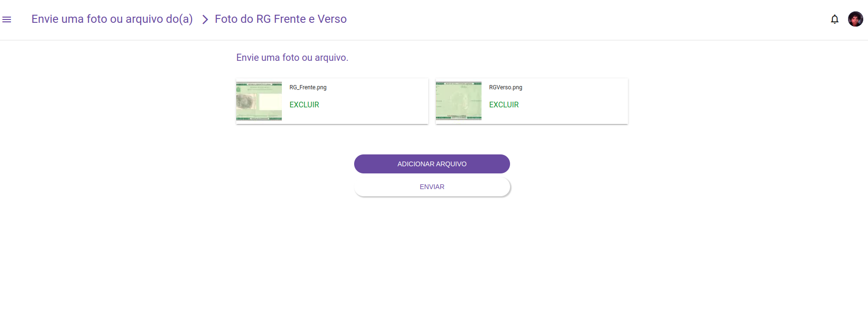Delete RGVerso.png with its EXCLUIR link

point(504,105)
